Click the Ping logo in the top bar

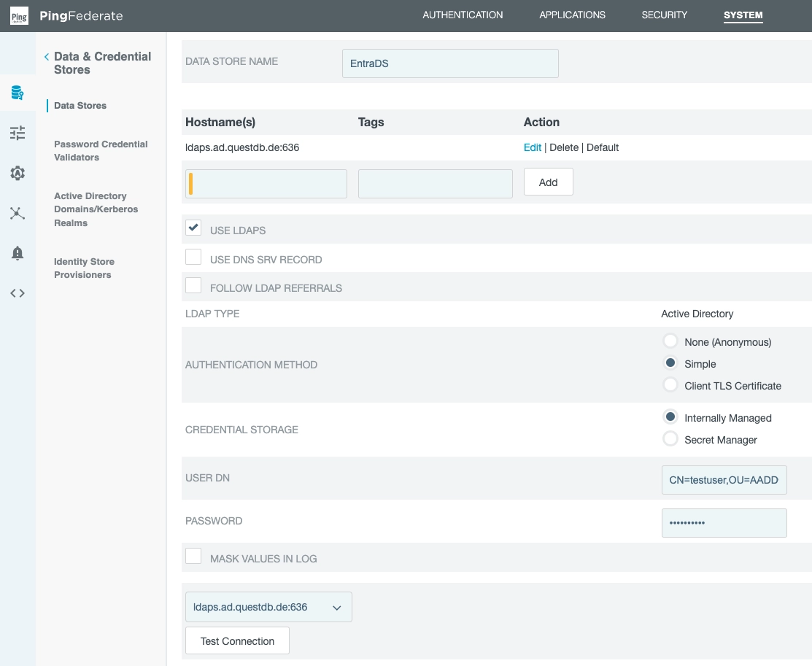click(x=19, y=15)
